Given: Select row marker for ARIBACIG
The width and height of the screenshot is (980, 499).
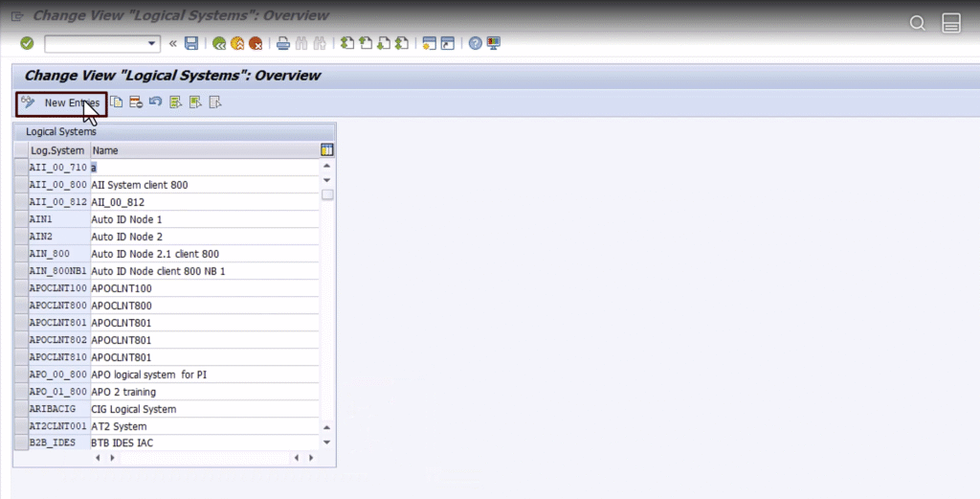Looking at the screenshot, I should click(x=21, y=409).
